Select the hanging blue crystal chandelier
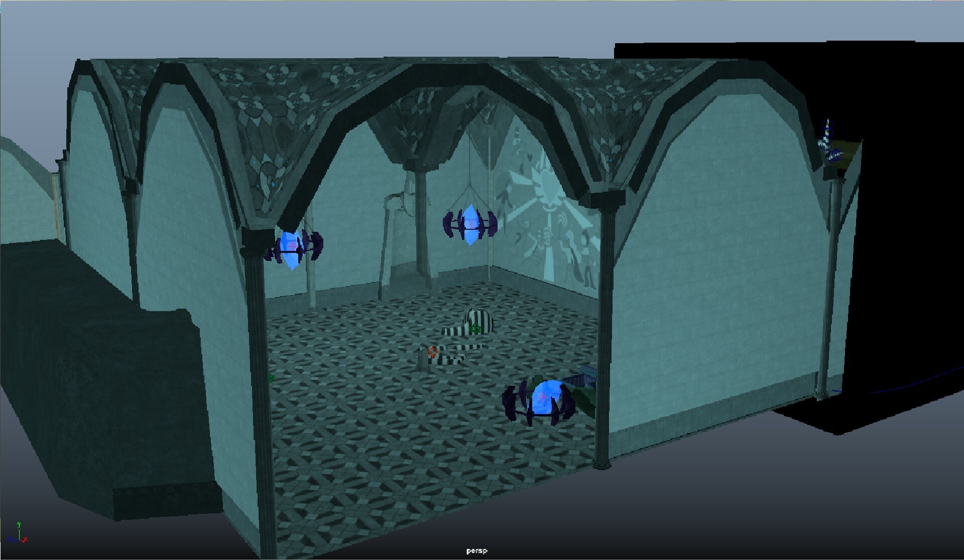 [x=470, y=224]
